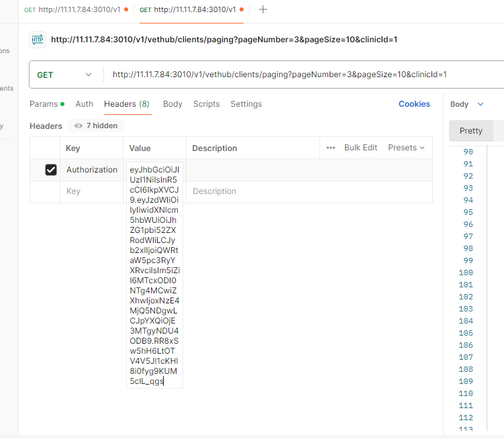The height and width of the screenshot is (439, 504).
Task: Click the eye icon in hidden headers badge
Action: [78, 126]
